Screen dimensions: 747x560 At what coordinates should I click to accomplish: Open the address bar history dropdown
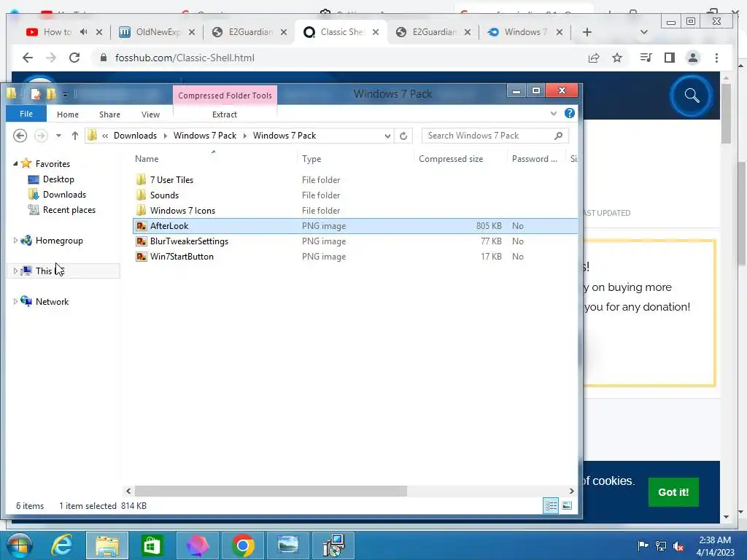pyautogui.click(x=387, y=136)
